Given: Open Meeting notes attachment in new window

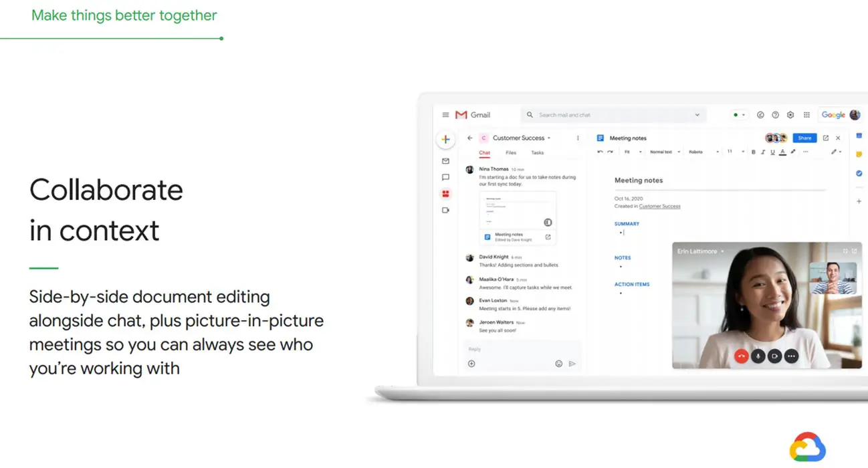Looking at the screenshot, I should pos(548,237).
